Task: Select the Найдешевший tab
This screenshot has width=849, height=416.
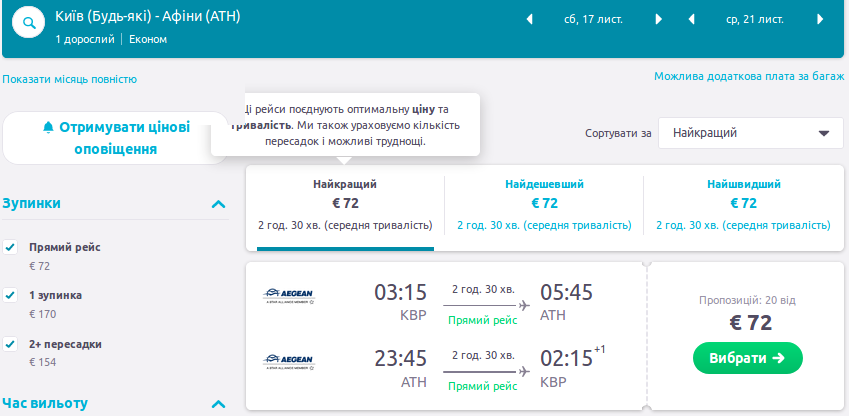Action: point(544,207)
